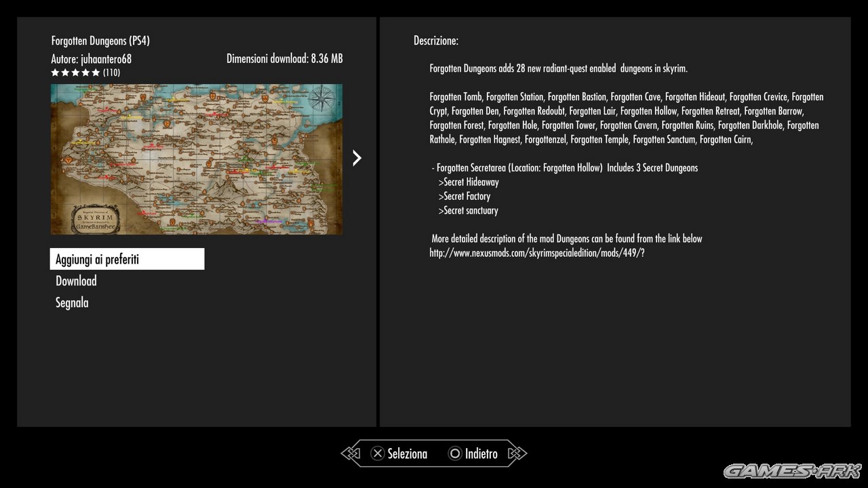This screenshot has height=488, width=868.
Task: Open the Skyrim map preview image
Action: click(x=197, y=159)
